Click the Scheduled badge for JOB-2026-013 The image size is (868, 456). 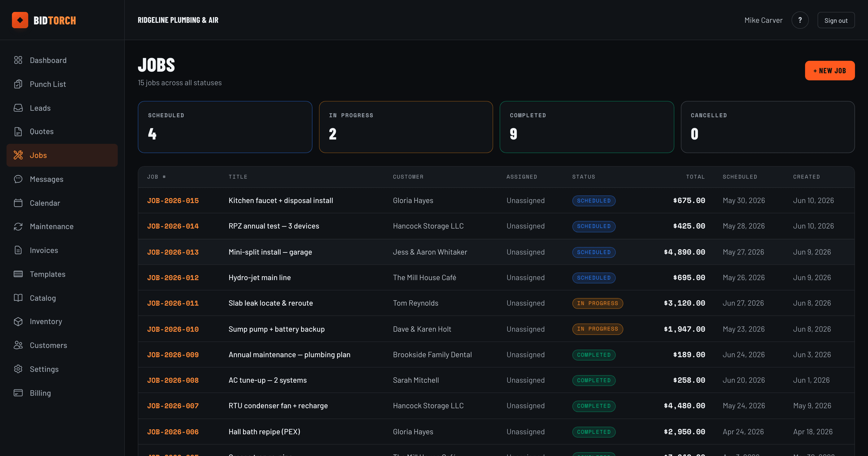594,252
